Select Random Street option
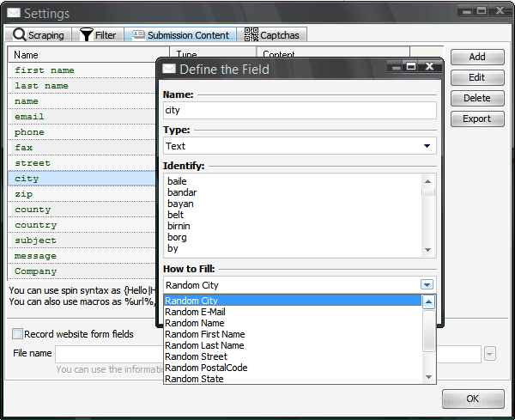Image resolution: width=515 pixels, height=420 pixels. tap(196, 356)
